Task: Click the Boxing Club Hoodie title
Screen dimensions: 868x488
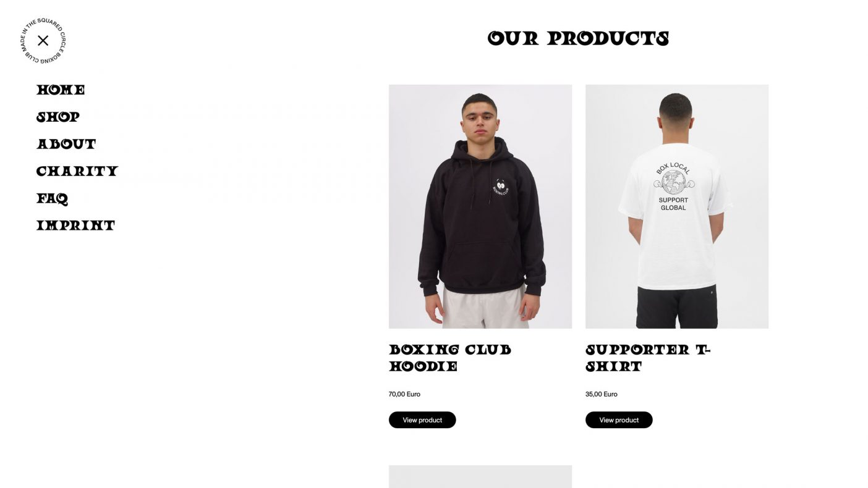Action: 450,358
